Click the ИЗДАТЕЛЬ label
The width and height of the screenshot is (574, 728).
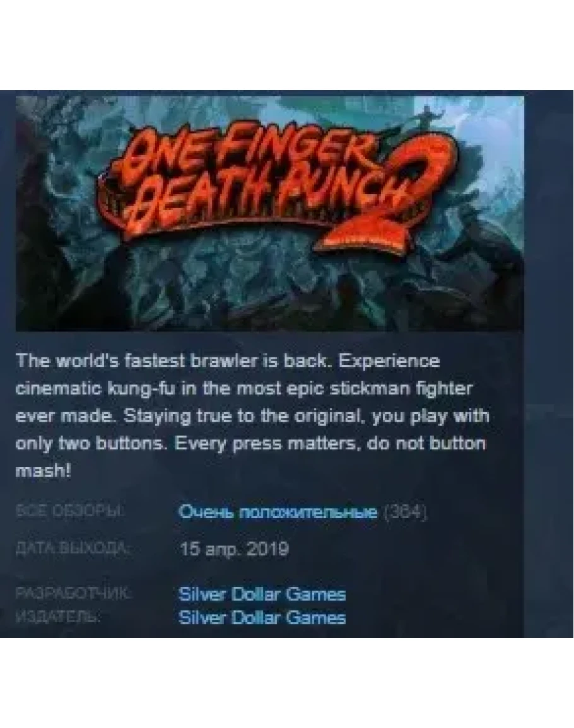pyautogui.click(x=58, y=617)
